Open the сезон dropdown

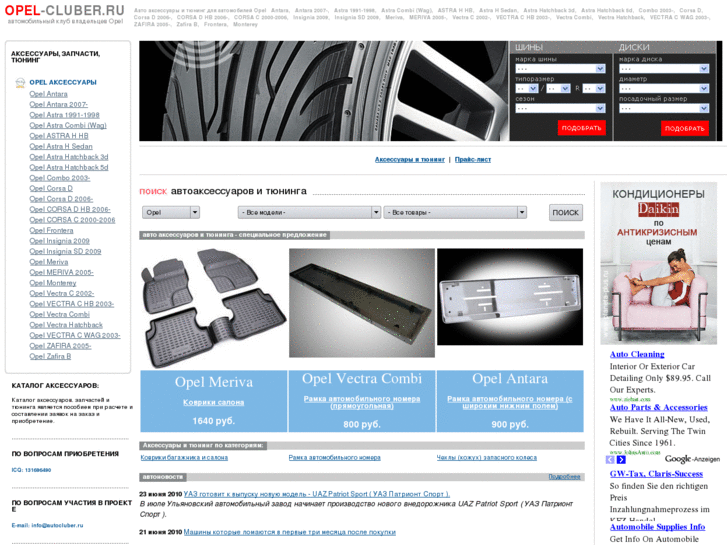561,109
